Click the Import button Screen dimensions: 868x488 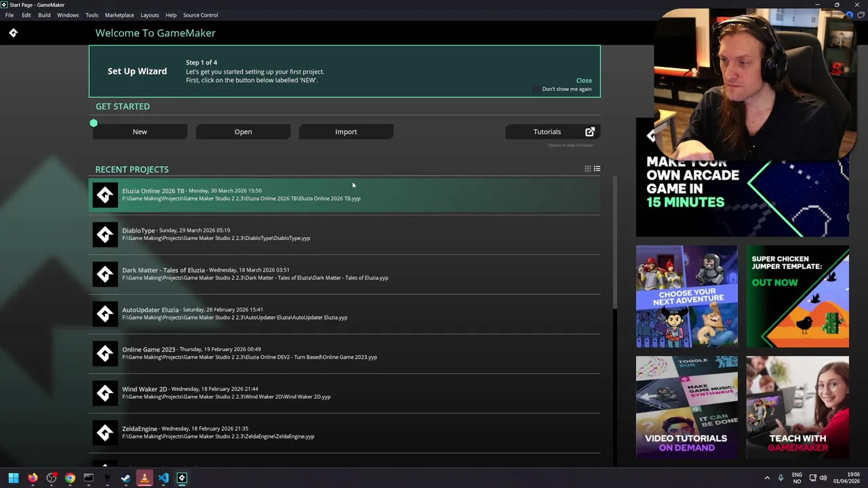[346, 131]
